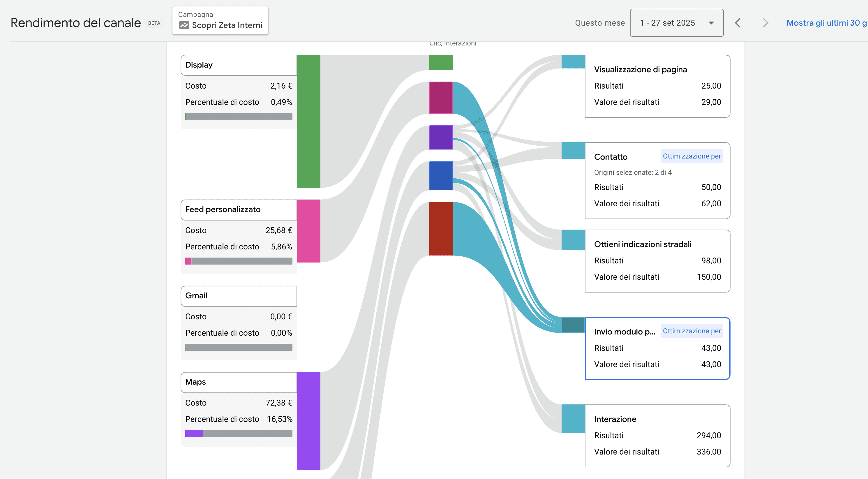Select the Display channel card
The height and width of the screenshot is (479, 868).
(x=239, y=65)
